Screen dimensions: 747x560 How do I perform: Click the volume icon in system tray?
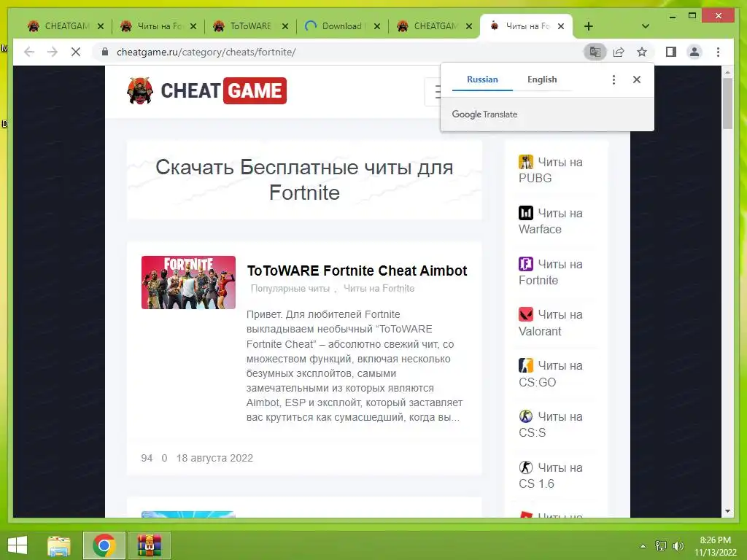678,545
